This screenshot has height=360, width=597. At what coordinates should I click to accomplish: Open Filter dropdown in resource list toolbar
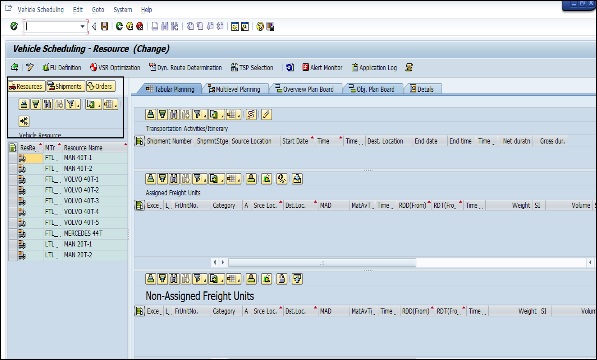[73, 104]
